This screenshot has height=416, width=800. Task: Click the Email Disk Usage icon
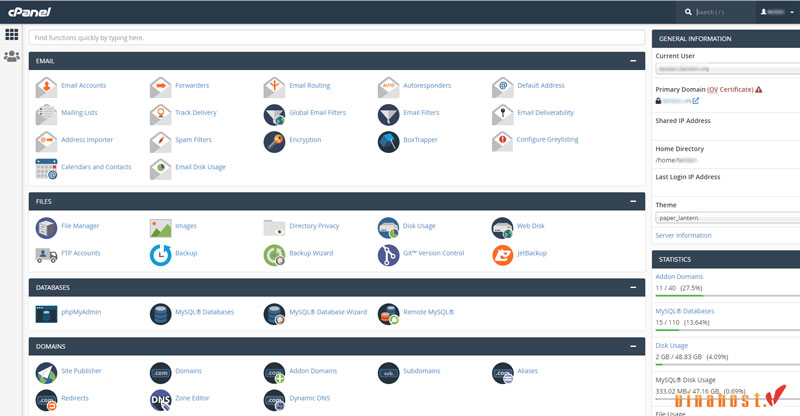pyautogui.click(x=161, y=168)
